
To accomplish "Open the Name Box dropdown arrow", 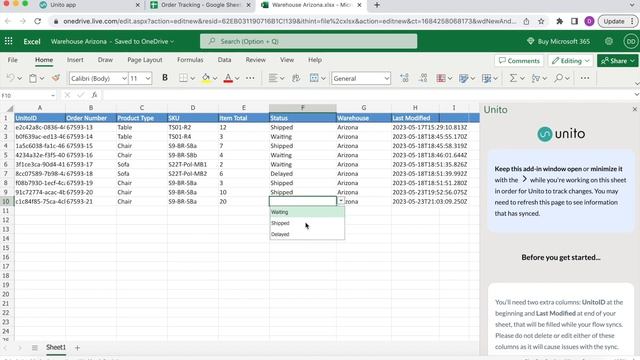I will 53,96.
